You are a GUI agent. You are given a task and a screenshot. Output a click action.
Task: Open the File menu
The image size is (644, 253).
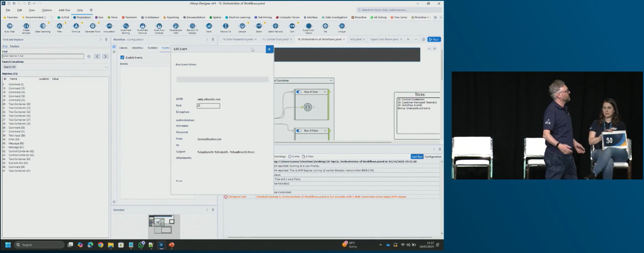pyautogui.click(x=8, y=10)
